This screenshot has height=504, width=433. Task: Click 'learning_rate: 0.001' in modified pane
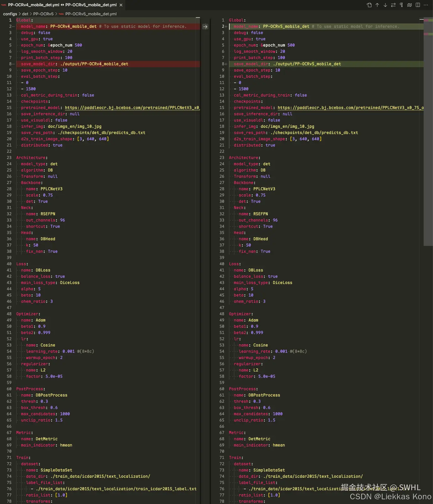pyautogui.click(x=263, y=352)
